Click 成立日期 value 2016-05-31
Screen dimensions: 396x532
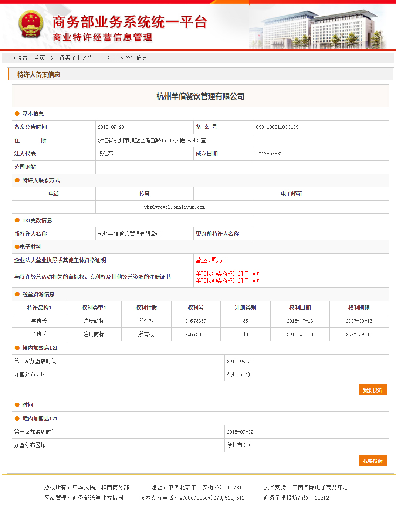tap(269, 154)
